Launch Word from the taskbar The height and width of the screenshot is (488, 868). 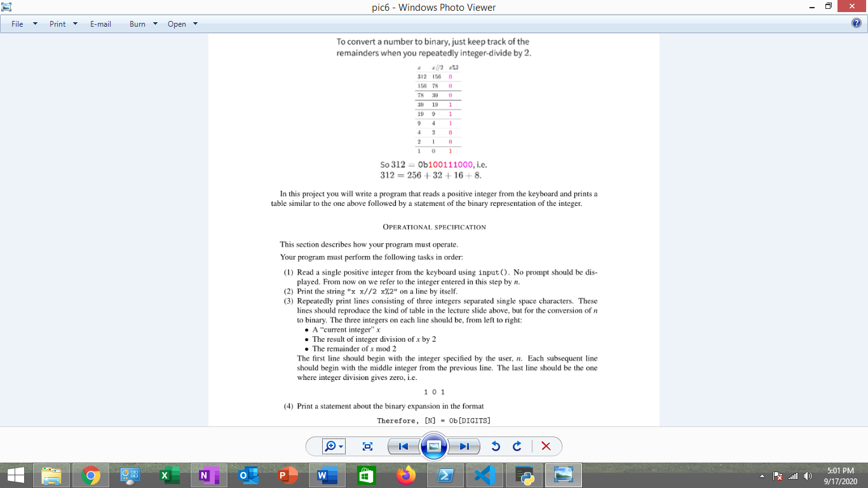coord(326,475)
